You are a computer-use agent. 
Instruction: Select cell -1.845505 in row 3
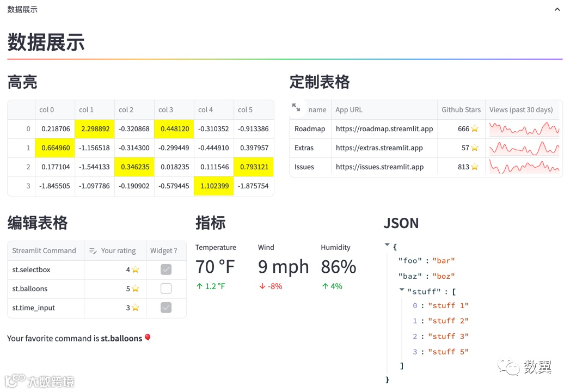tap(55, 186)
